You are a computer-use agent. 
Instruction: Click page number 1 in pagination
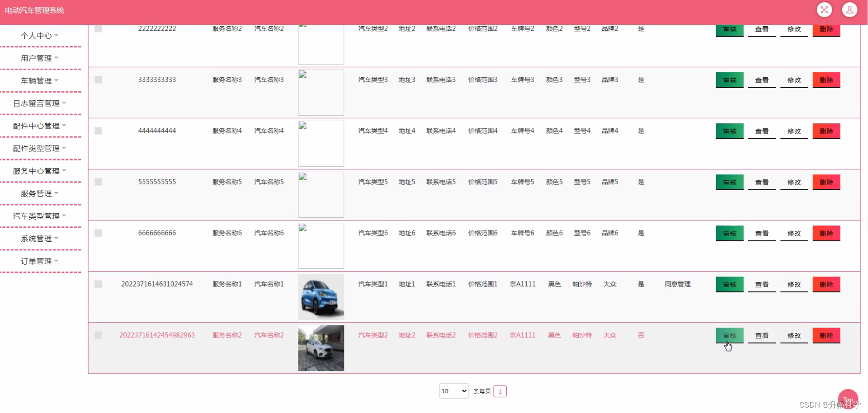click(x=500, y=391)
